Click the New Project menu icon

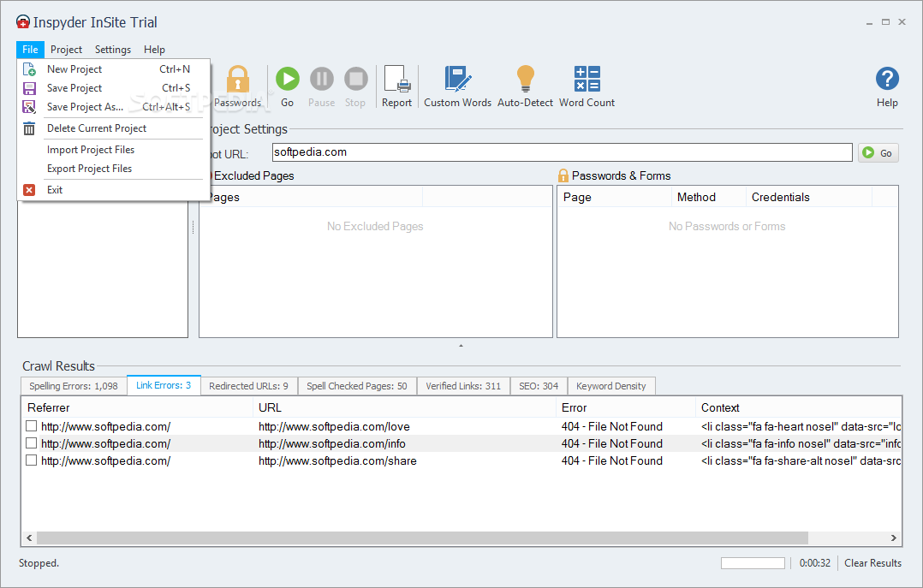point(29,69)
